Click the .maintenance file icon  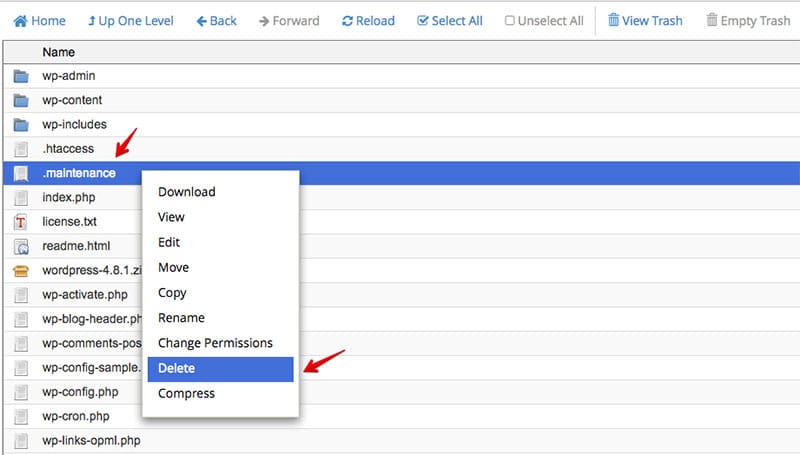(x=21, y=173)
